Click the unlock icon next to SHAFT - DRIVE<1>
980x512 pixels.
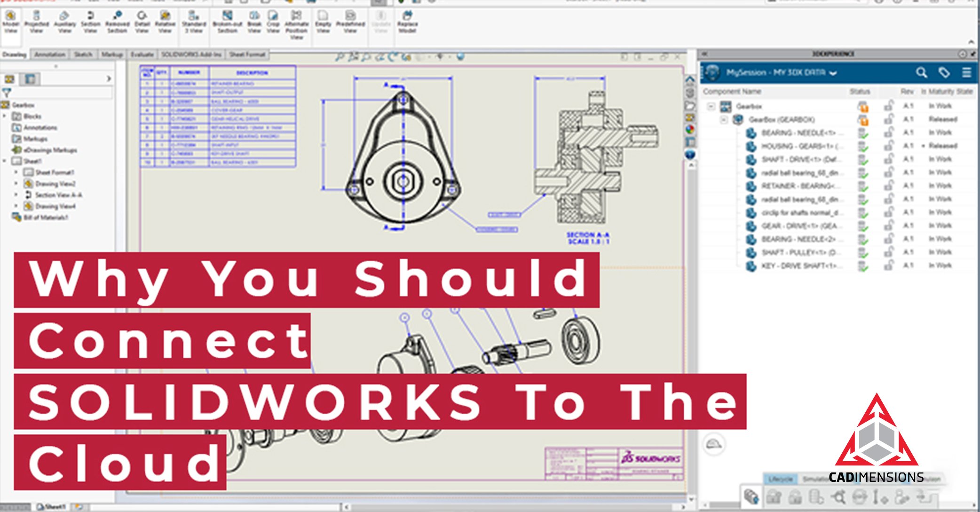click(889, 159)
